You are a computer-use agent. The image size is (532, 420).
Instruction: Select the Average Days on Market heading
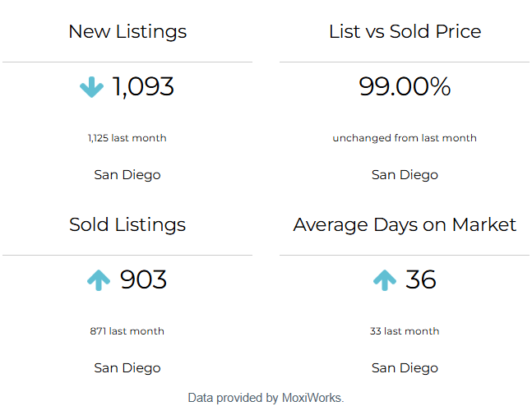click(405, 225)
